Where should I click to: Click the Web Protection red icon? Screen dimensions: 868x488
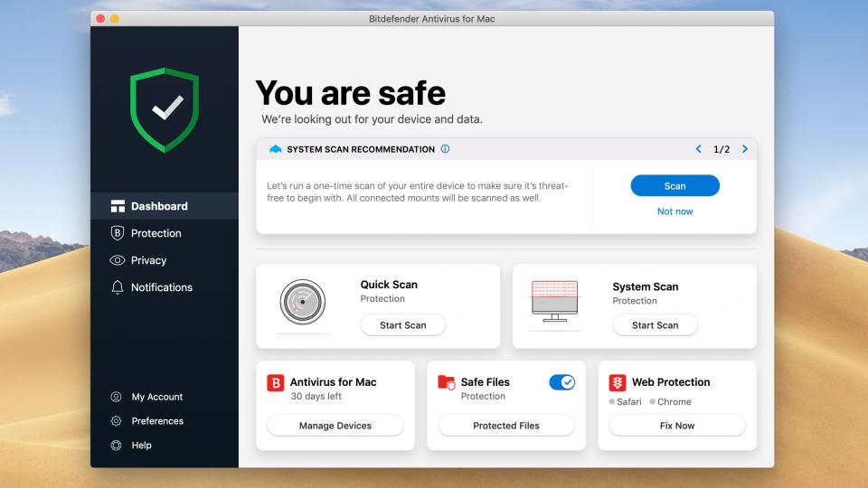coord(618,383)
